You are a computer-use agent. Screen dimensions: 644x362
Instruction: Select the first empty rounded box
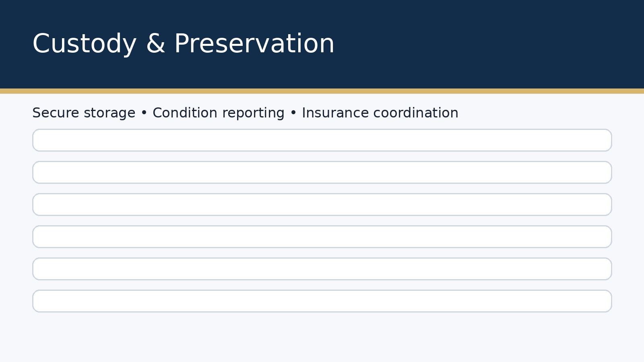point(322,140)
